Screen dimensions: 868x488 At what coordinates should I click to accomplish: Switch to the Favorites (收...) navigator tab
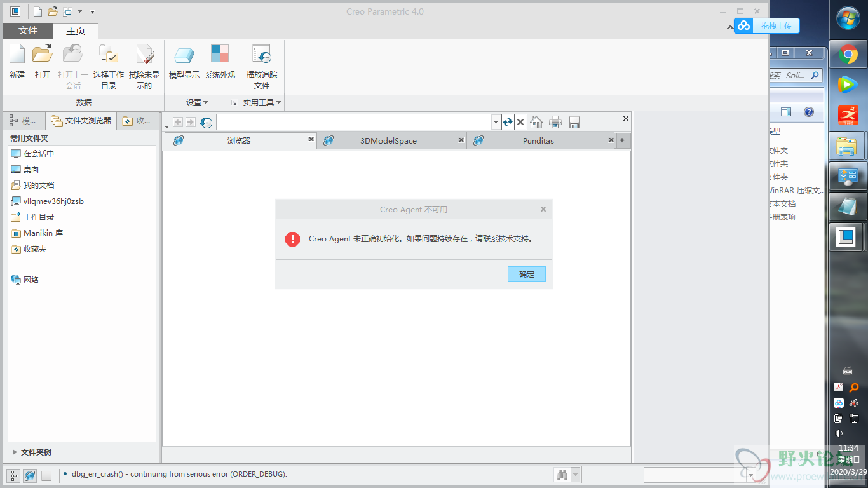[137, 121]
